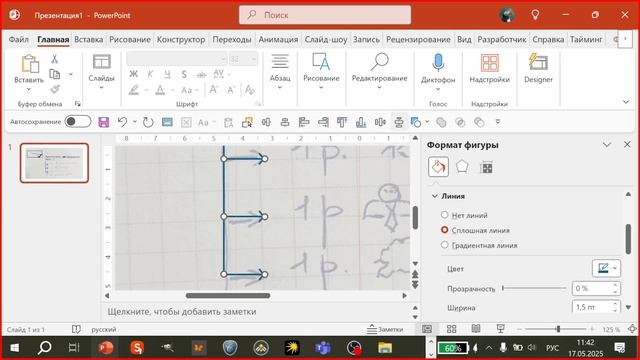Distribute objects vertically

tap(399, 122)
